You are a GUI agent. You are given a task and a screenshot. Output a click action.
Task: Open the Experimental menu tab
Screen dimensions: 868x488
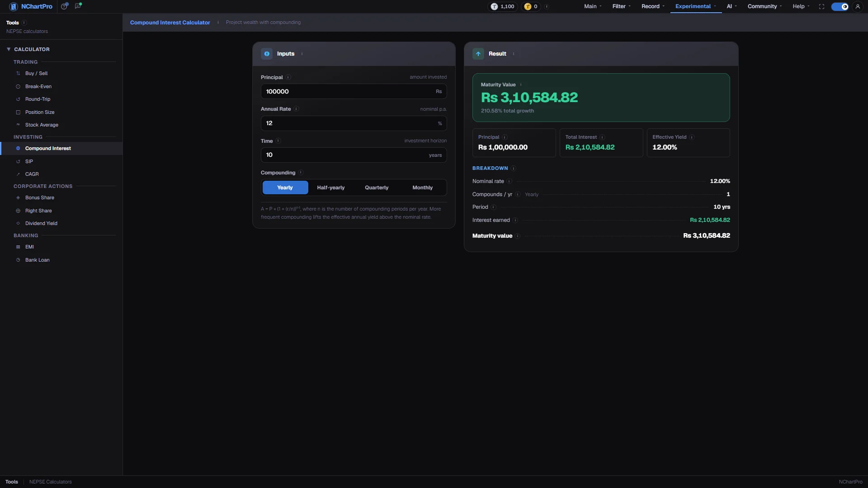point(696,6)
